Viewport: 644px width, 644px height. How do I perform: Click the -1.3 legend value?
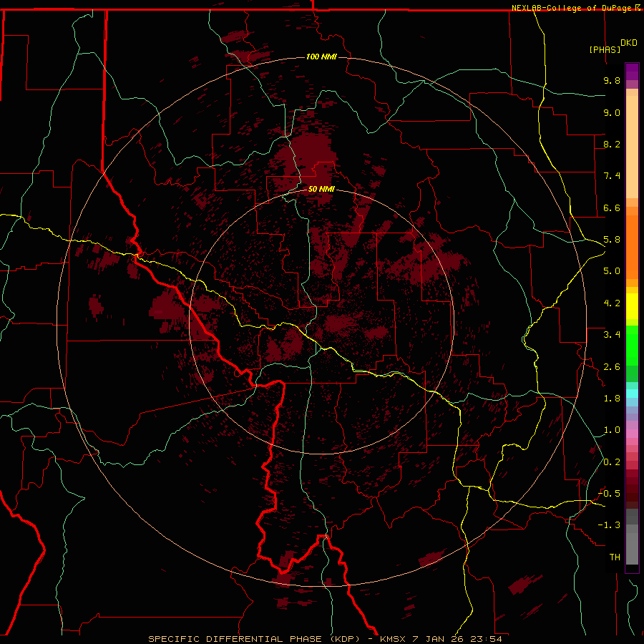point(609,525)
